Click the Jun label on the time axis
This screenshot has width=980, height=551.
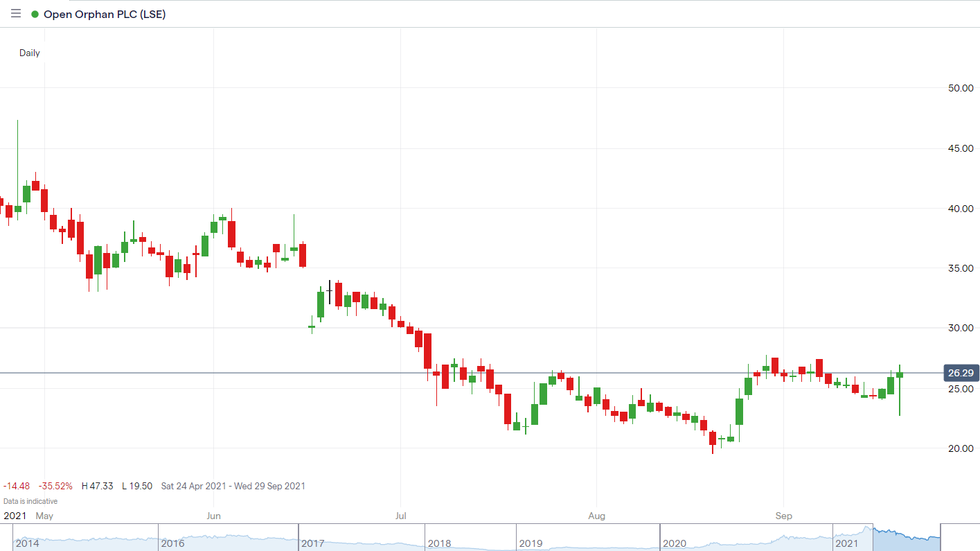pyautogui.click(x=213, y=516)
